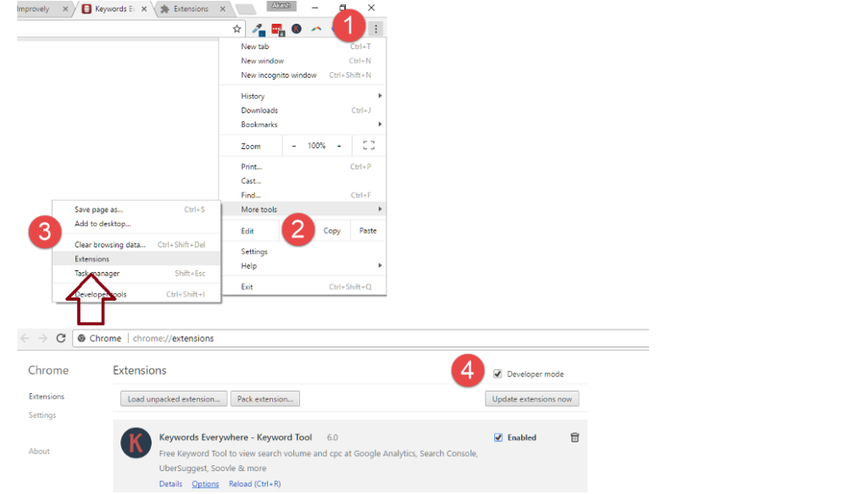The image size is (868, 494).
Task: Increase zoom with the plus button
Action: pos(339,146)
